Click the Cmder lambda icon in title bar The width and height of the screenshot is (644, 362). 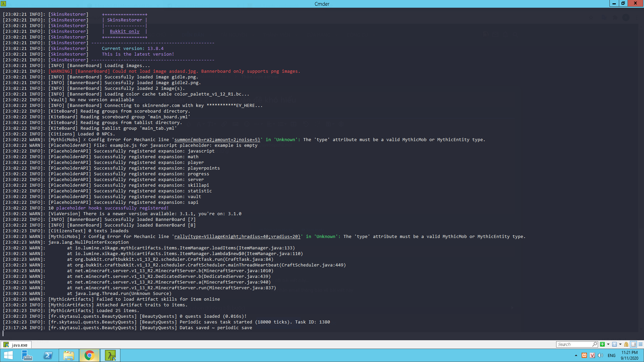point(3,3)
